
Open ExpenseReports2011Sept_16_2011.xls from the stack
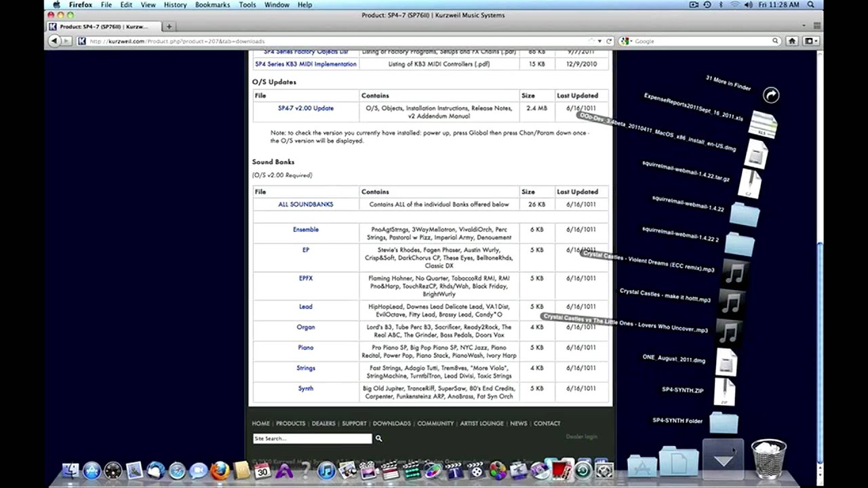click(x=764, y=125)
